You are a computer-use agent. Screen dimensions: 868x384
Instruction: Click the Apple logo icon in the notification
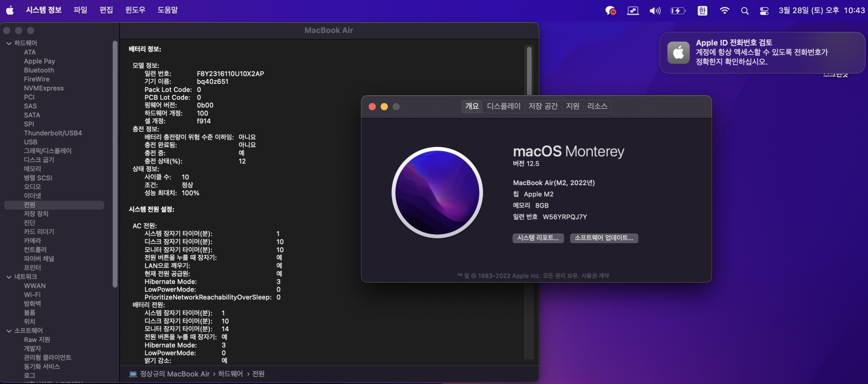pos(679,53)
